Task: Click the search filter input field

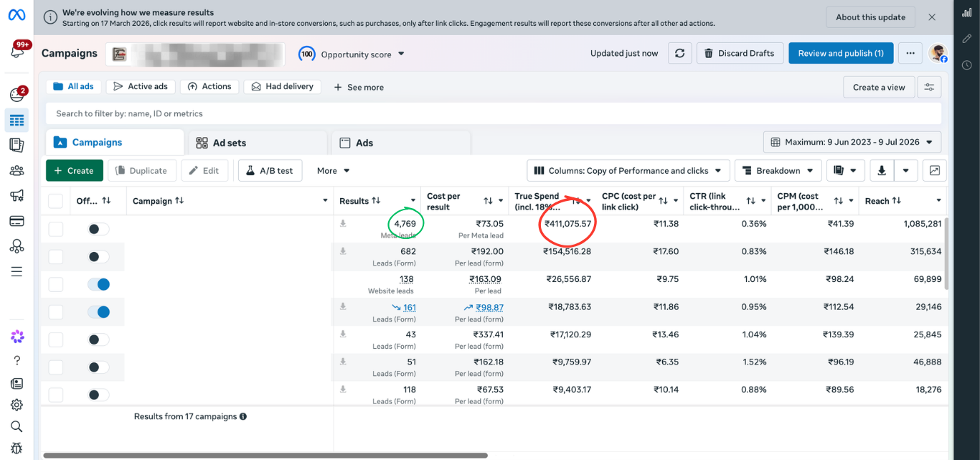Action: (x=494, y=113)
